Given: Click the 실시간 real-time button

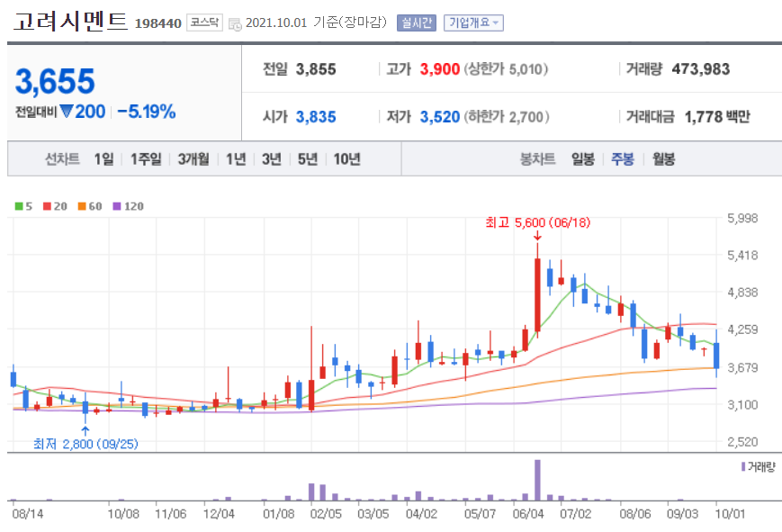Looking at the screenshot, I should [x=414, y=22].
